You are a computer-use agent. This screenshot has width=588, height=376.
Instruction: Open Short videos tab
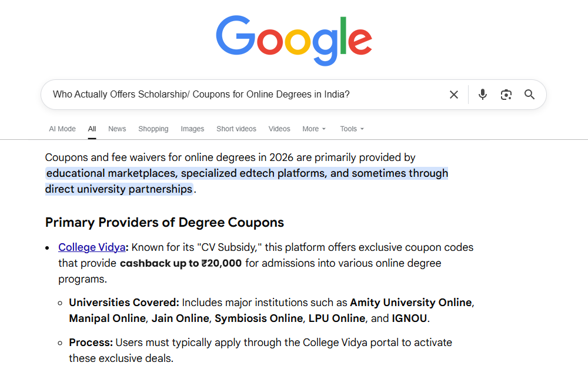[x=236, y=129]
